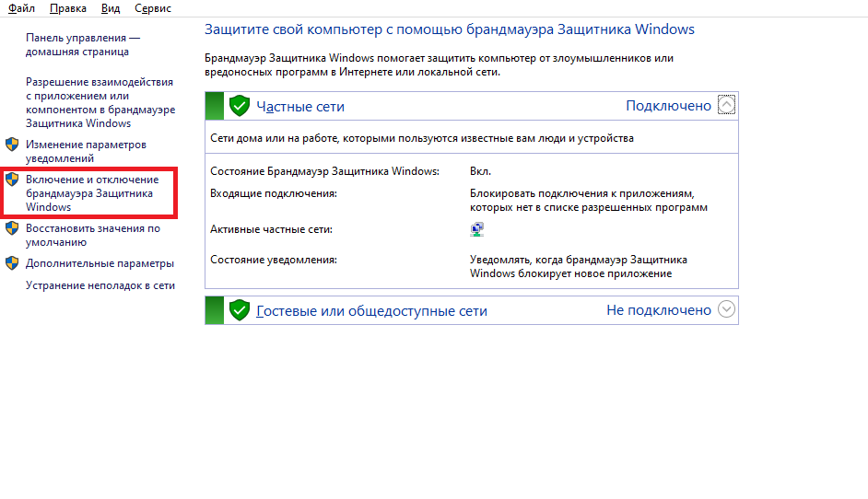The width and height of the screenshot is (868, 499).
Task: Click the Гостевые или общедоступные сети heading
Action: click(x=371, y=311)
